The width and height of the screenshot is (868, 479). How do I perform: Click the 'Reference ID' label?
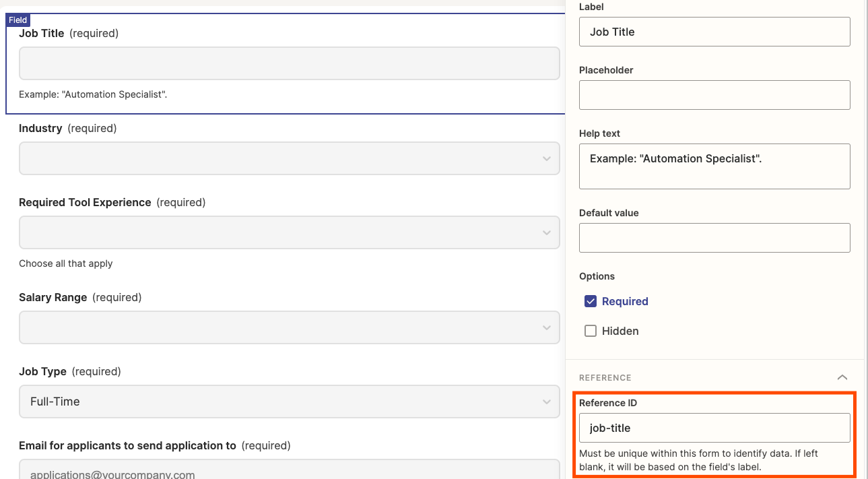coord(608,403)
